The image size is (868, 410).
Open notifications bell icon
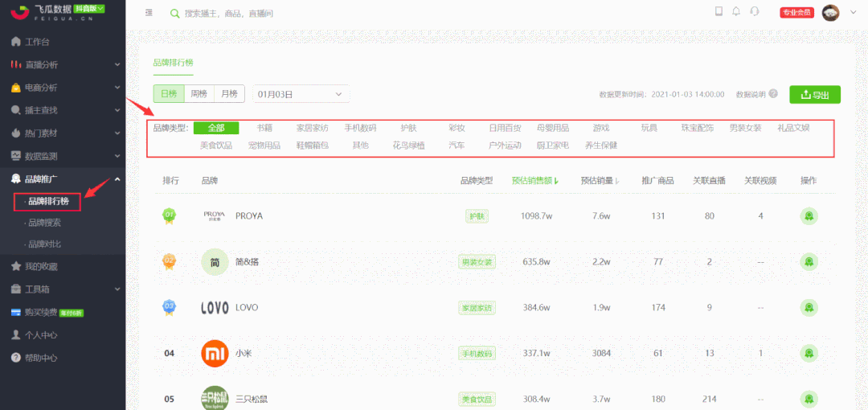tap(736, 11)
